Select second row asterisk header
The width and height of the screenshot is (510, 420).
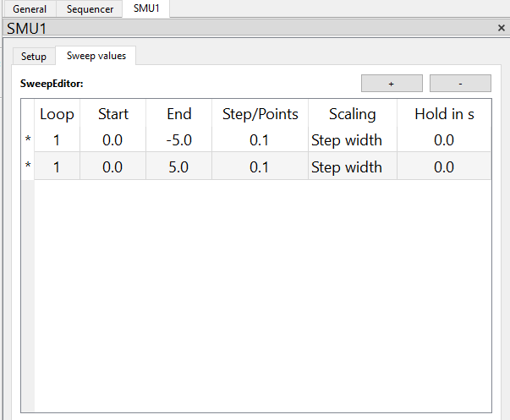(x=28, y=166)
